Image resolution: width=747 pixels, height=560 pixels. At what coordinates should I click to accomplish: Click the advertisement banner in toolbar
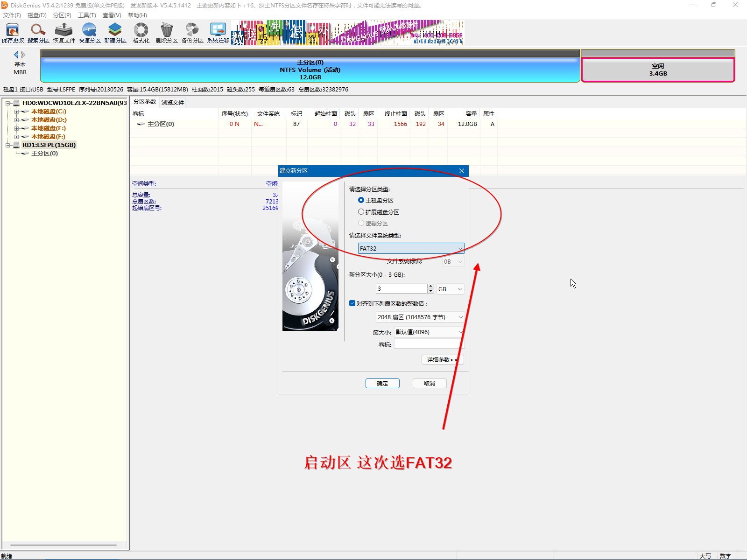click(x=347, y=33)
